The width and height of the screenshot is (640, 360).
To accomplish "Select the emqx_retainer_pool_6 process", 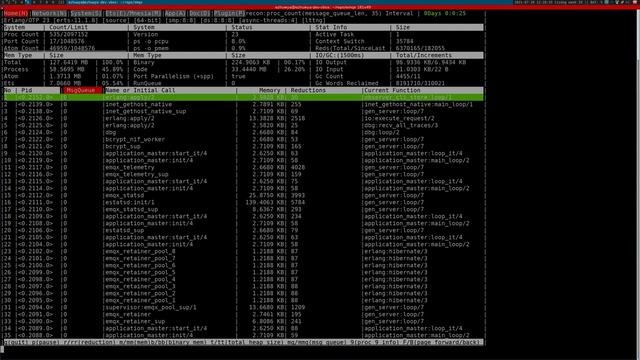I will [140, 265].
